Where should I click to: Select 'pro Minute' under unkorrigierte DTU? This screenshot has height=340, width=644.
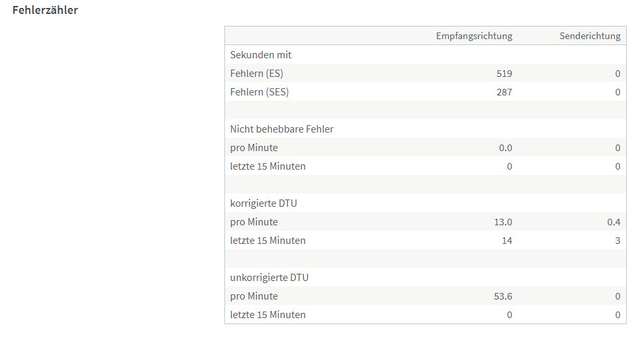pyautogui.click(x=254, y=296)
